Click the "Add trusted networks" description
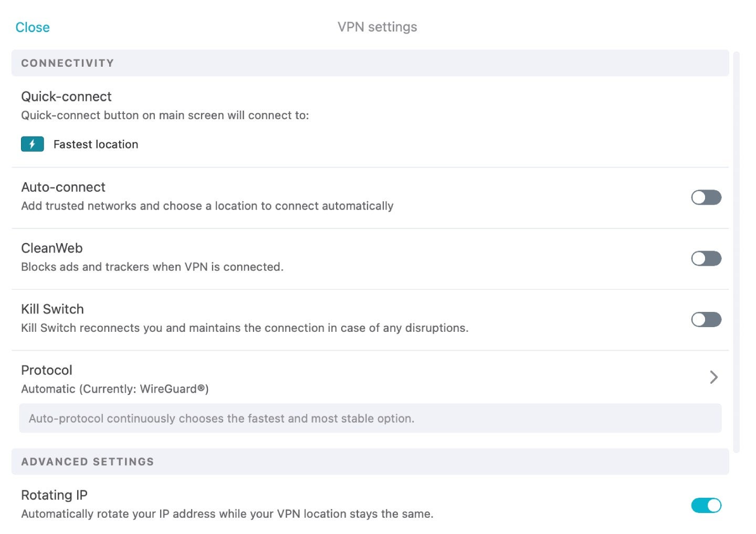 [207, 206]
